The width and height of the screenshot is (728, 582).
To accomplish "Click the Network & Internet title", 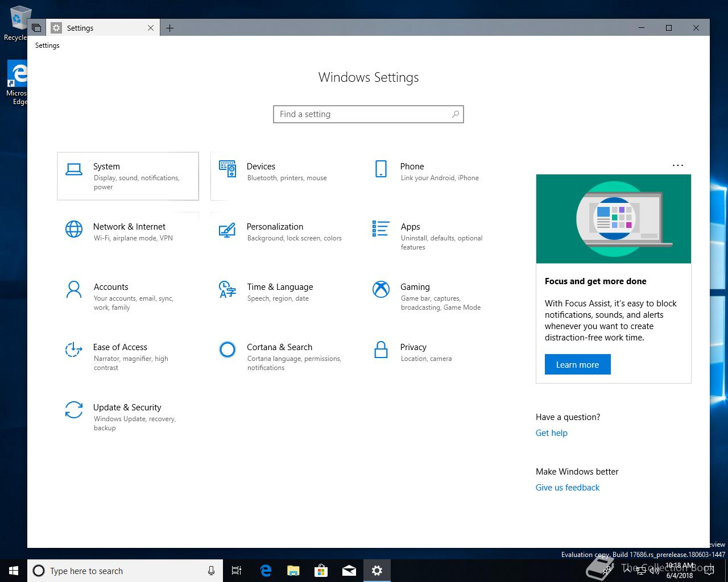I will click(x=130, y=227).
